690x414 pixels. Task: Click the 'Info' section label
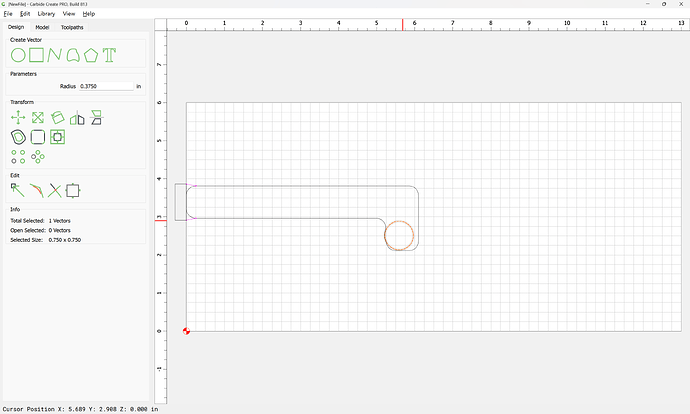[15, 209]
